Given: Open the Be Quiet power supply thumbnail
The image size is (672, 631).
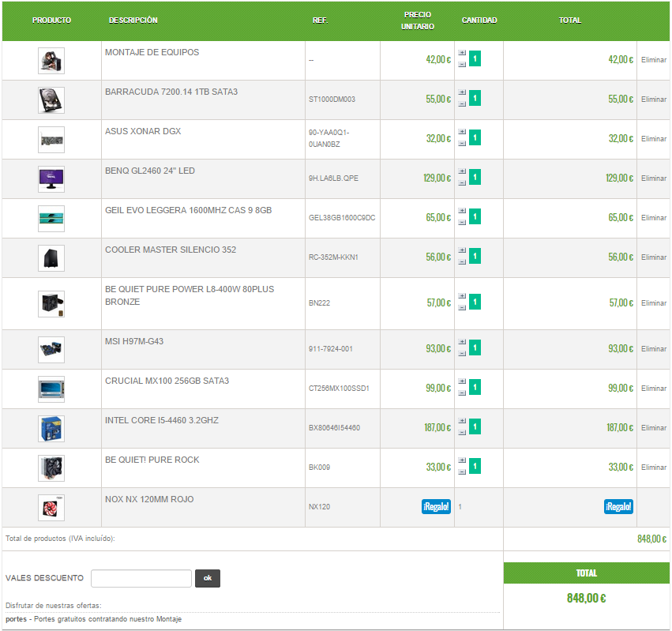Looking at the screenshot, I should coord(51,304).
